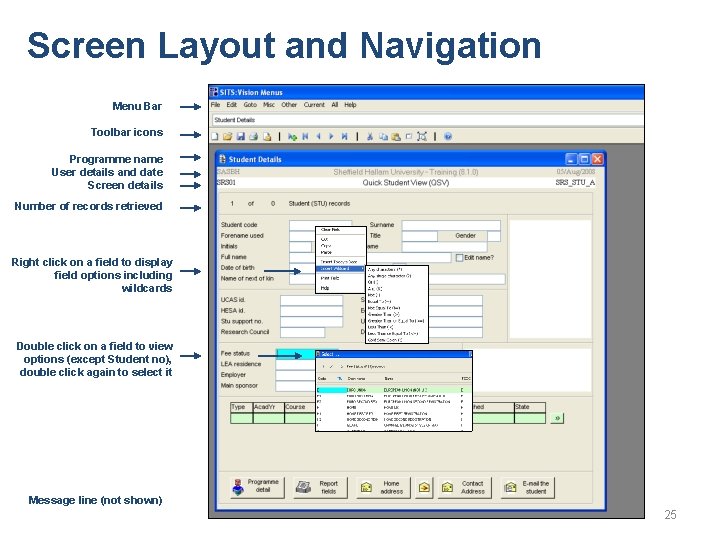Click the E-mail the student button
The width and height of the screenshot is (720, 540).
[527, 487]
